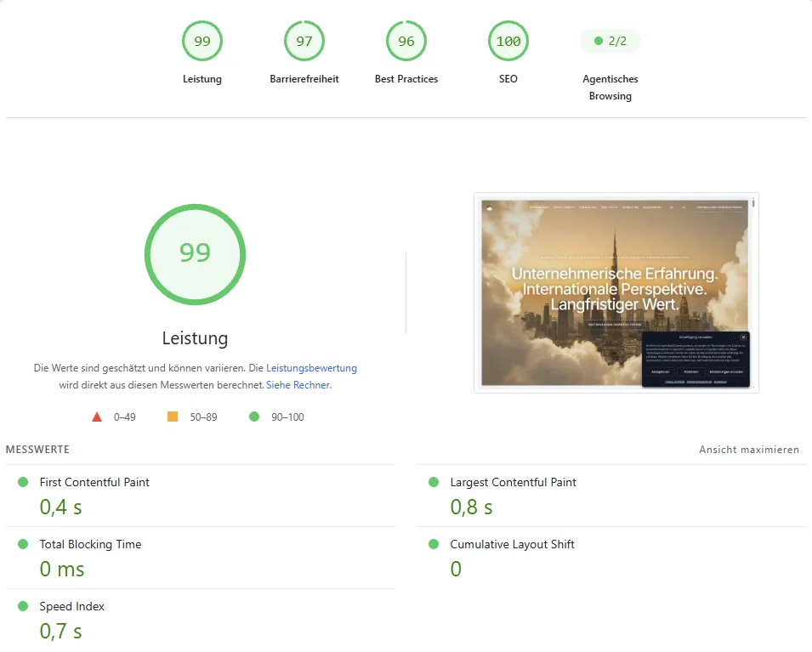Click the Barrierefreiheit category label
Image resolution: width=812 pixels, height=652 pixels.
(x=304, y=79)
